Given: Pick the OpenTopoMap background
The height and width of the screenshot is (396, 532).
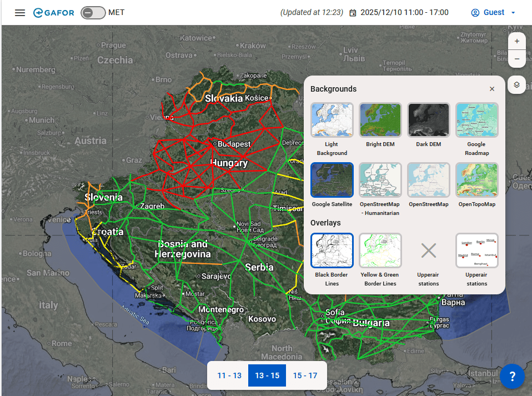Looking at the screenshot, I should coord(476,180).
